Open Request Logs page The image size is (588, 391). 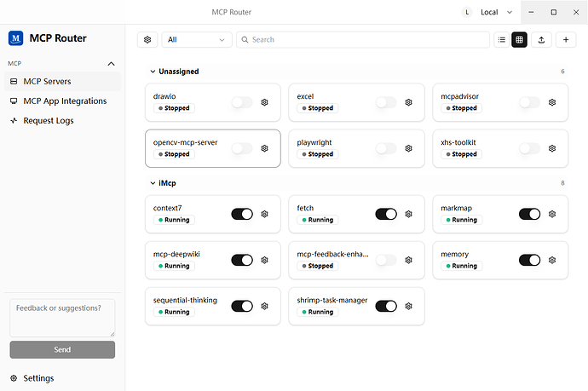pyautogui.click(x=62, y=121)
